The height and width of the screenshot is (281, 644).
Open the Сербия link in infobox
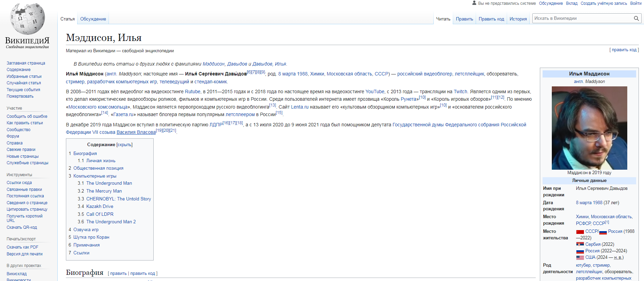(x=593, y=244)
